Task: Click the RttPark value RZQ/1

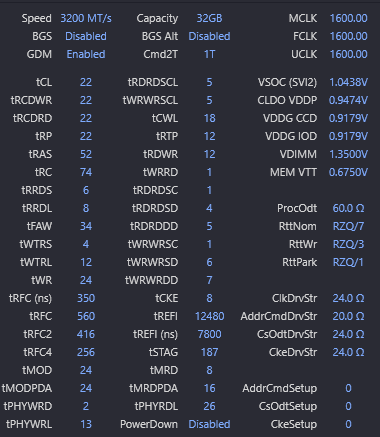Action: tap(348, 262)
